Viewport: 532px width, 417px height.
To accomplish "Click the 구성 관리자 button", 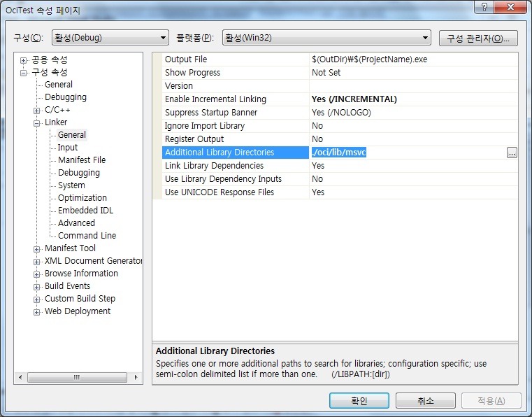I will pos(478,38).
